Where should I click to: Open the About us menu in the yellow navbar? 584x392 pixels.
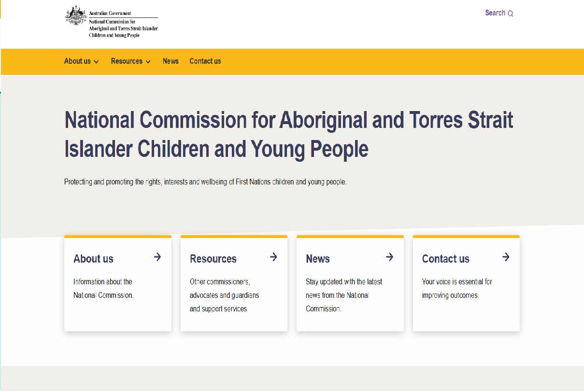(77, 61)
